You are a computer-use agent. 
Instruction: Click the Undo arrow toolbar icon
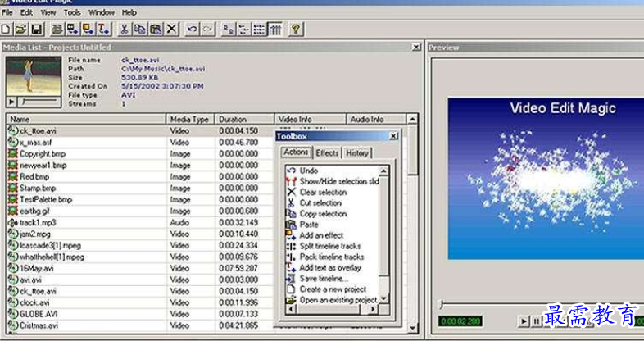point(192,30)
